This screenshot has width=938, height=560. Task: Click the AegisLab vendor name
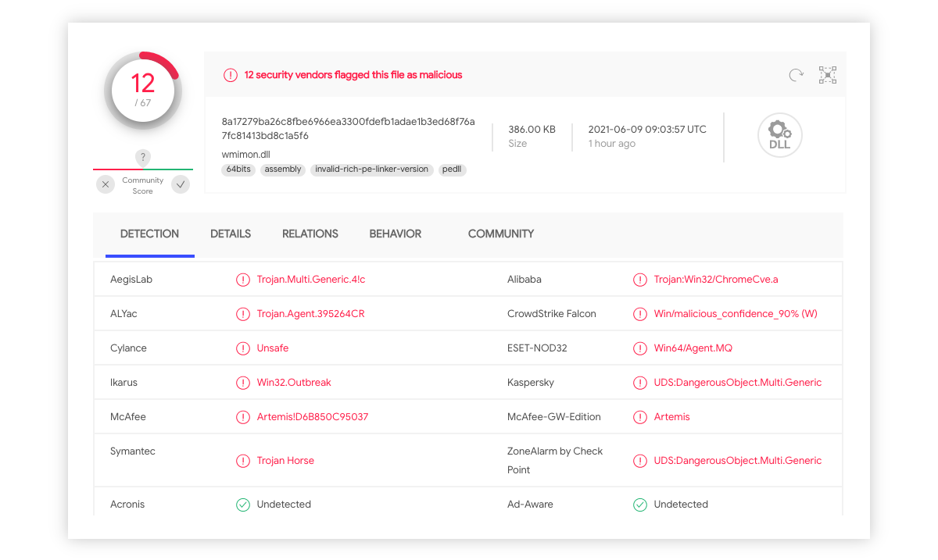point(131,280)
